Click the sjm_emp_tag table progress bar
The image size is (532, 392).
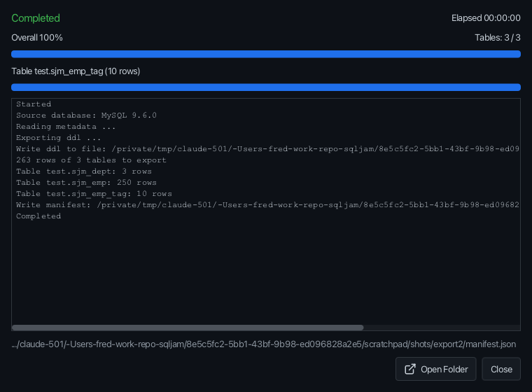tap(266, 87)
